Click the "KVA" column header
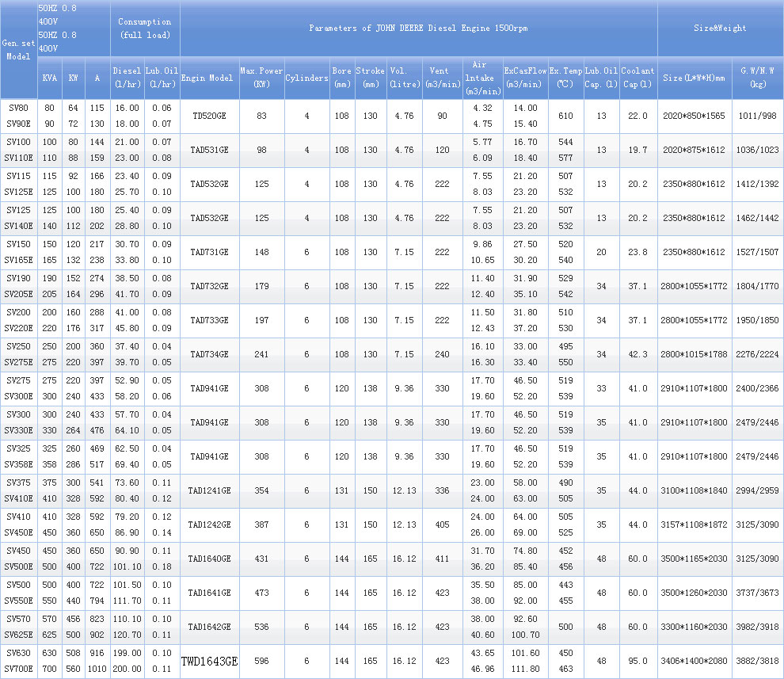 (50, 78)
